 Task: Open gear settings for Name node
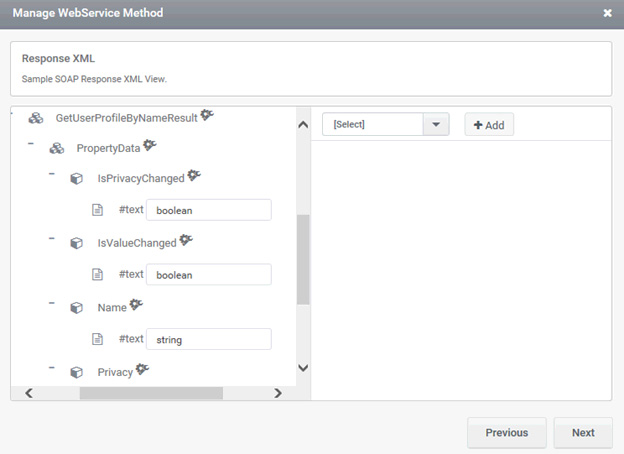136,305
